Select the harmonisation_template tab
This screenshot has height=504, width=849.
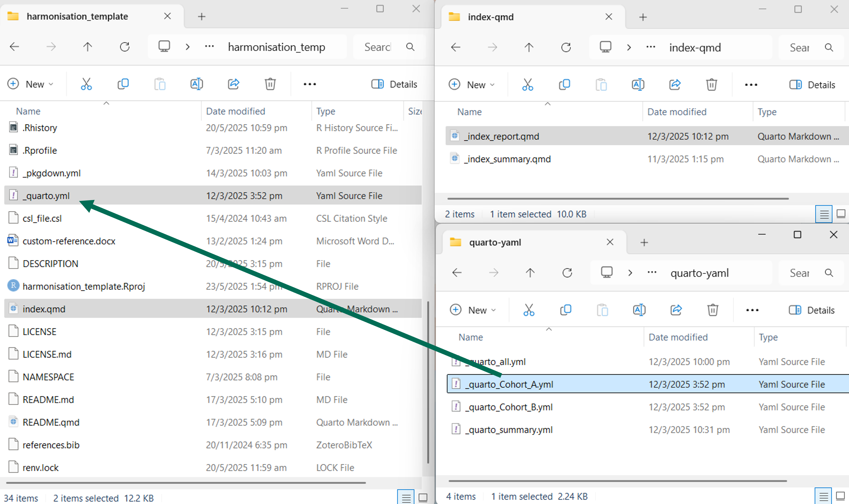(x=77, y=16)
